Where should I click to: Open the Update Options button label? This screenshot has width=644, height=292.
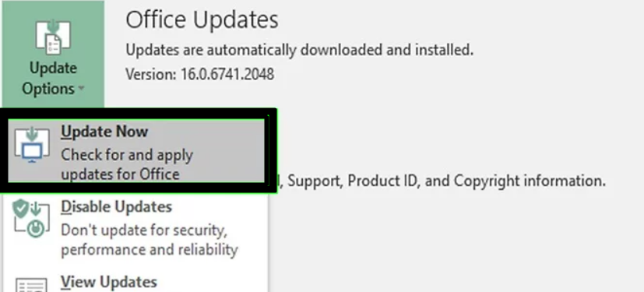tap(53, 79)
